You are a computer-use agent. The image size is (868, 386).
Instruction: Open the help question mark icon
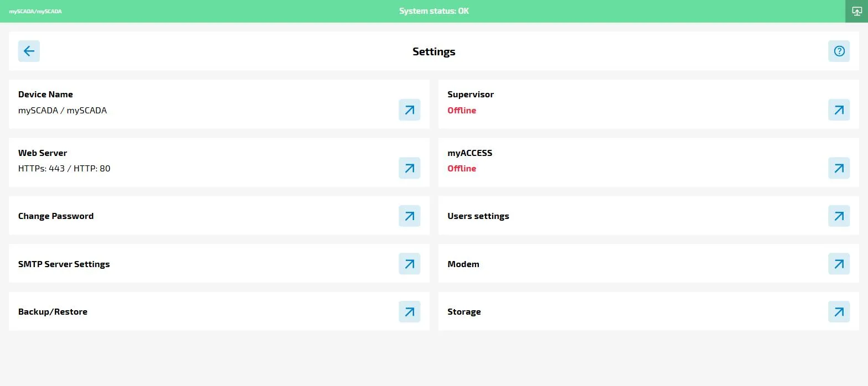tap(839, 51)
